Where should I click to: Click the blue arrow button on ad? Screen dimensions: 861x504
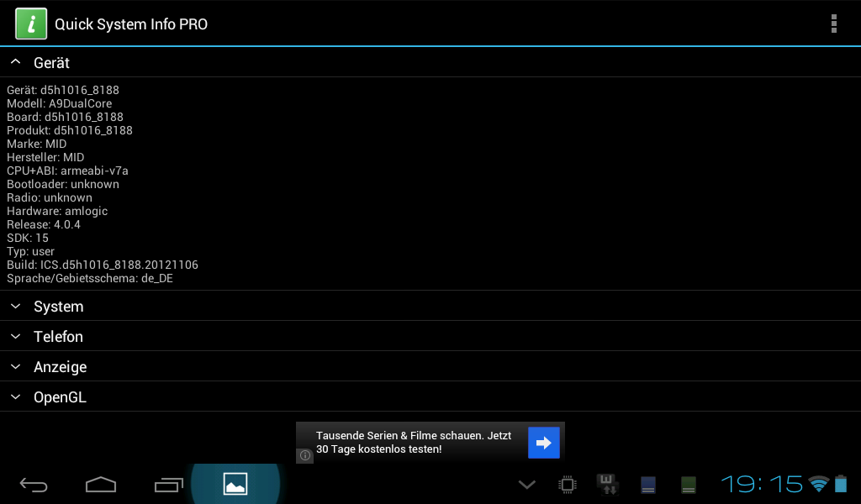coord(543,443)
